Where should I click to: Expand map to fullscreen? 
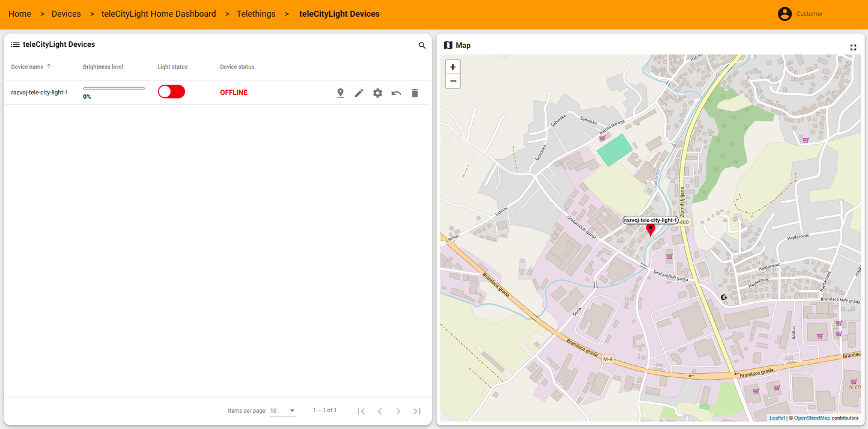[853, 47]
